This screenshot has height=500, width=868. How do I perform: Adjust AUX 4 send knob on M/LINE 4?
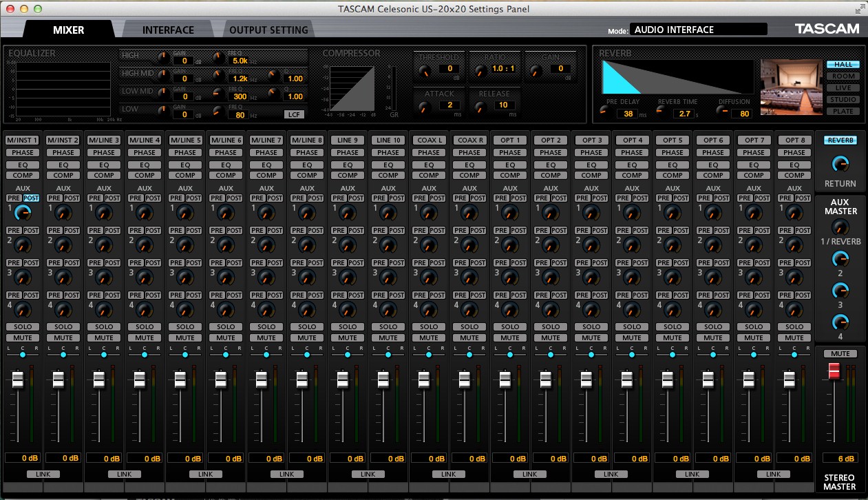(145, 309)
